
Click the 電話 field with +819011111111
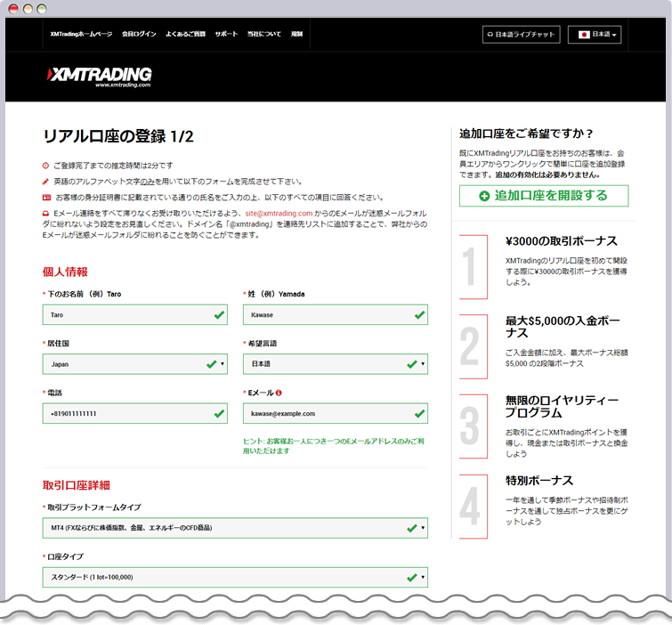pos(135,414)
